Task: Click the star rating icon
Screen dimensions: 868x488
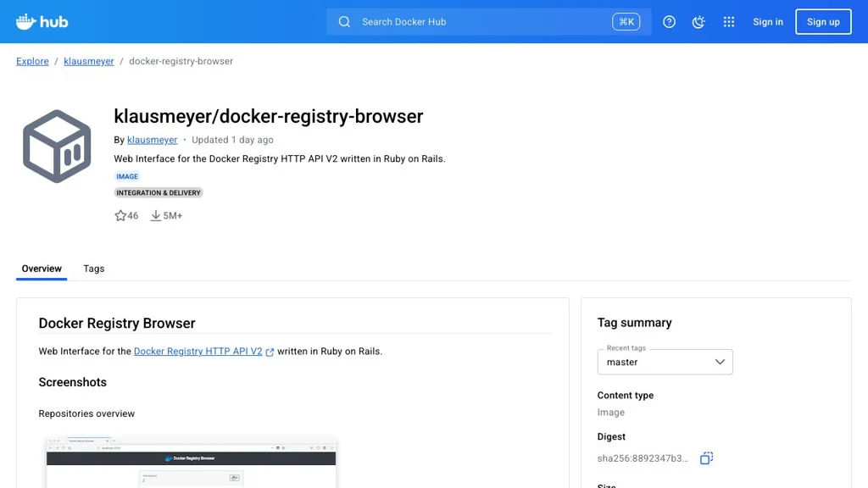Action: 120,216
